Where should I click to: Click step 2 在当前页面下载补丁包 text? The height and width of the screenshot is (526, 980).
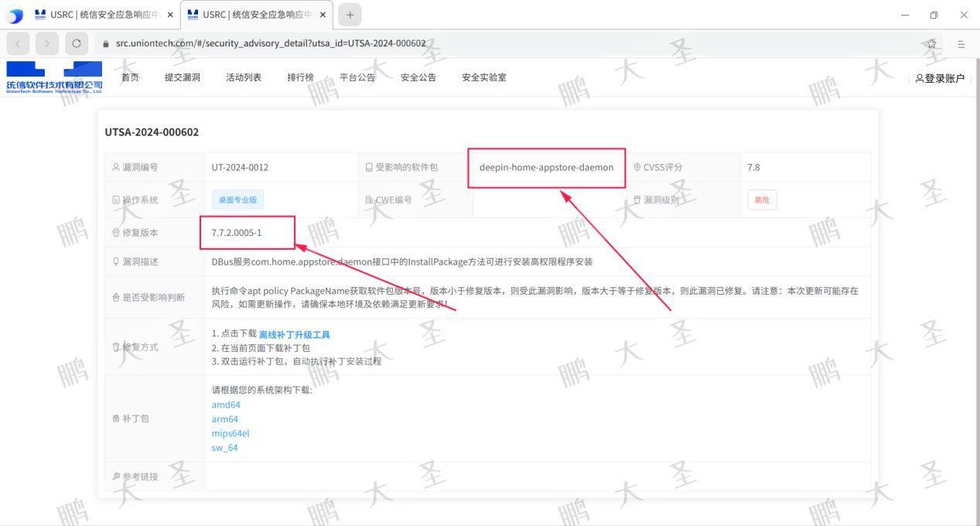click(261, 348)
